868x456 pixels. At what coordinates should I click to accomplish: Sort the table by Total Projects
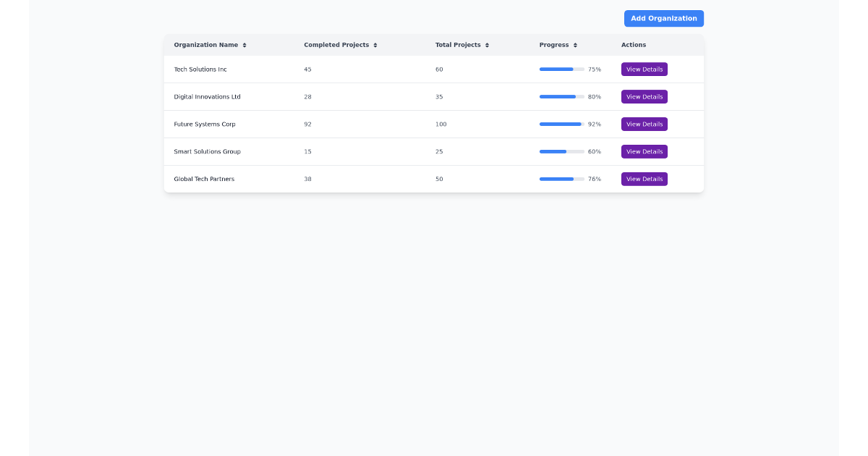458,44
